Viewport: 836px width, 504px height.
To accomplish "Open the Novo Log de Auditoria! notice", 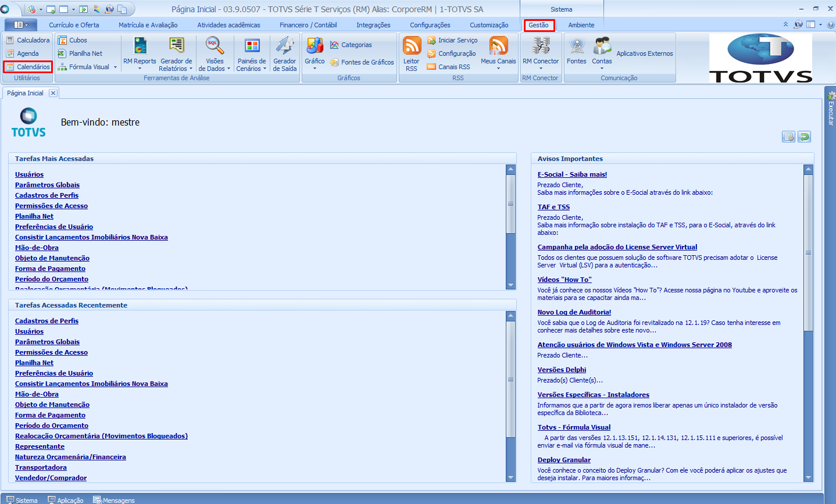I will click(x=574, y=312).
